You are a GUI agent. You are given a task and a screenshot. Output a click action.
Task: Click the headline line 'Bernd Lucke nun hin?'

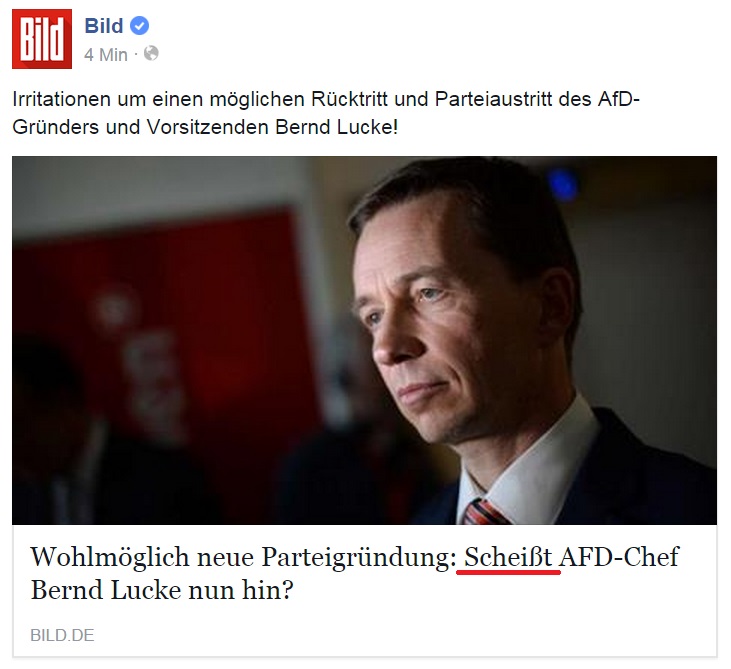click(162, 590)
